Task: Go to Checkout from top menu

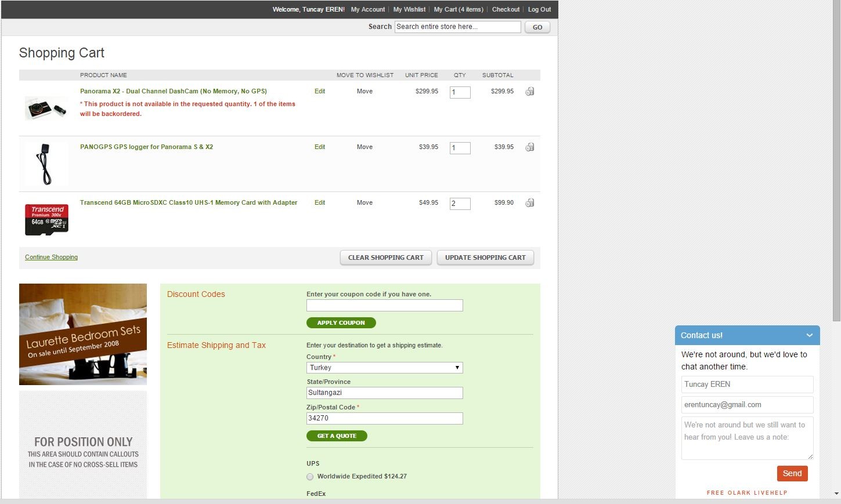Action: click(506, 9)
